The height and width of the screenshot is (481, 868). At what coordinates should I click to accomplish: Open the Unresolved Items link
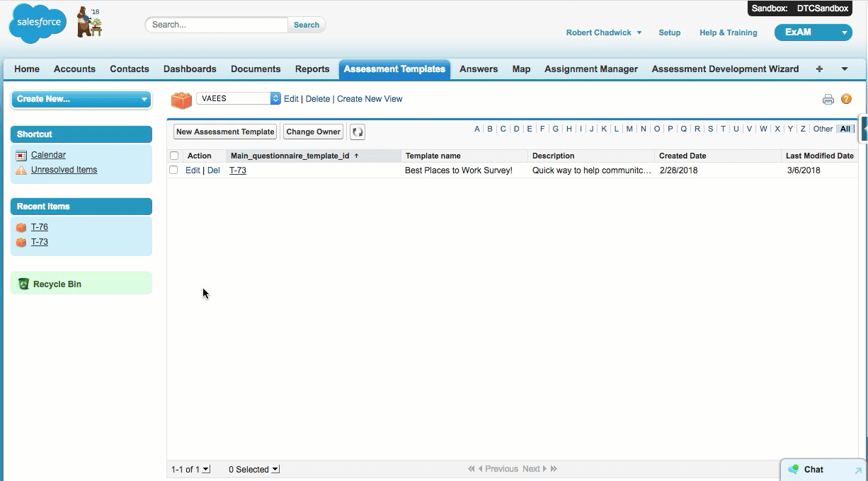64,170
